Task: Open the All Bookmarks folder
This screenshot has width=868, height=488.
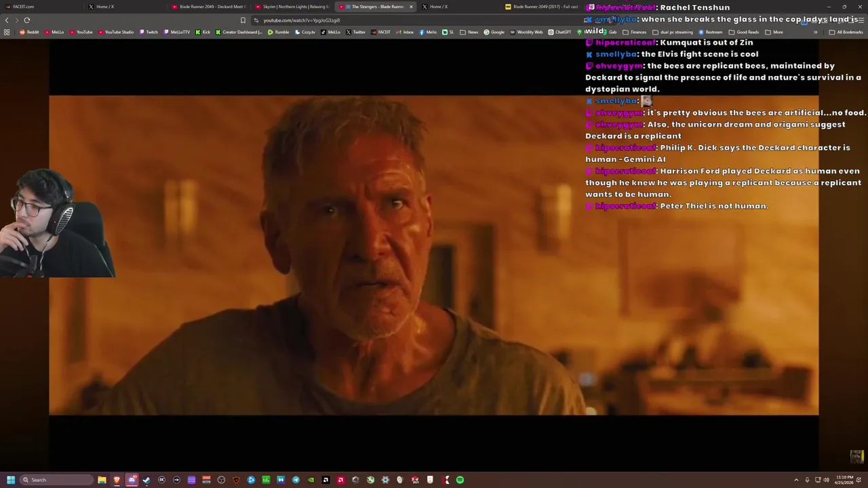Action: 846,32
